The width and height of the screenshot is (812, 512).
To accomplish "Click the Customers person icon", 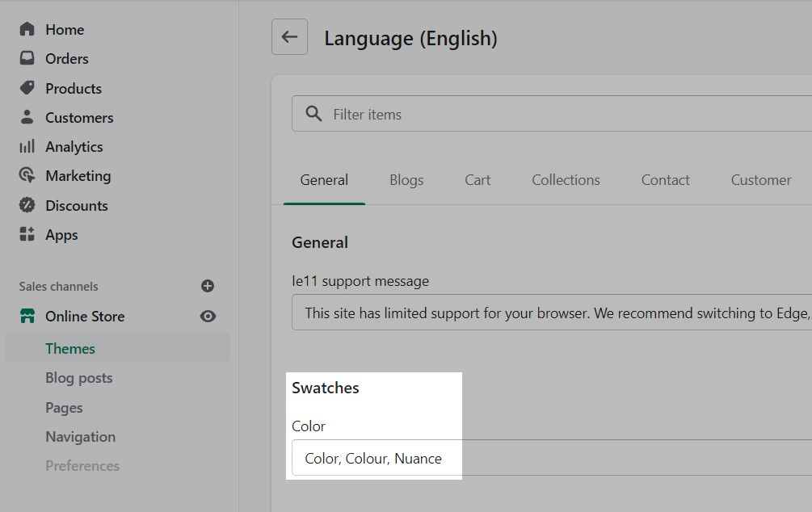I will 27,117.
